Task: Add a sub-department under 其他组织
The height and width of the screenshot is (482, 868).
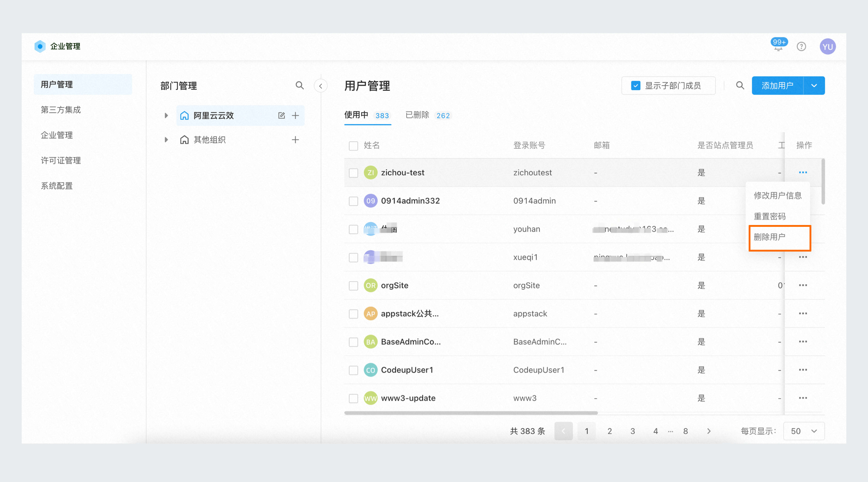Action: click(296, 140)
